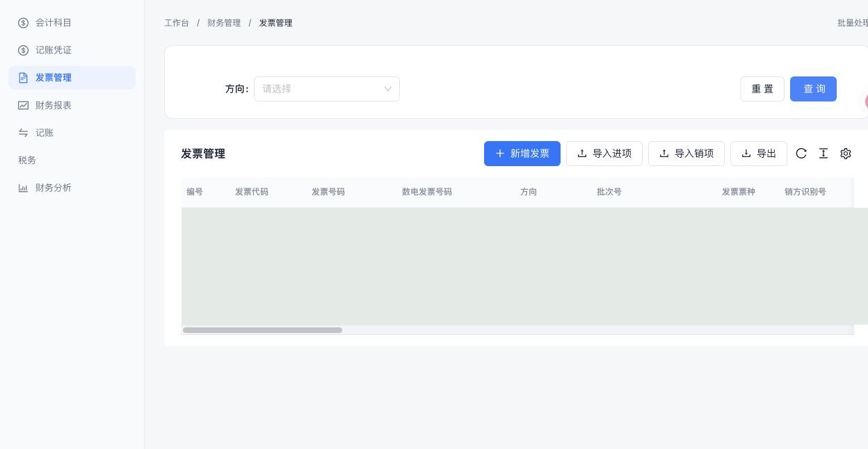Click 批量处理 at top right
Image resolution: width=868 pixels, height=449 pixels.
coord(853,23)
